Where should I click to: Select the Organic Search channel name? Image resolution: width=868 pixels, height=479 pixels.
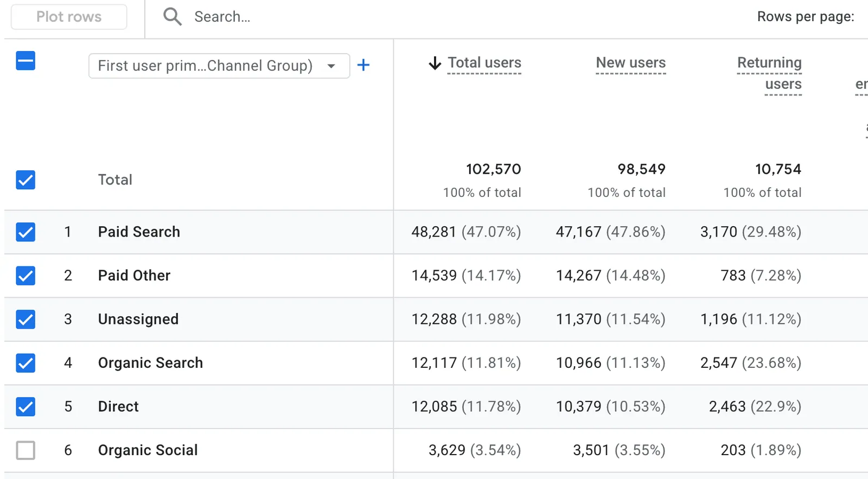pyautogui.click(x=150, y=363)
